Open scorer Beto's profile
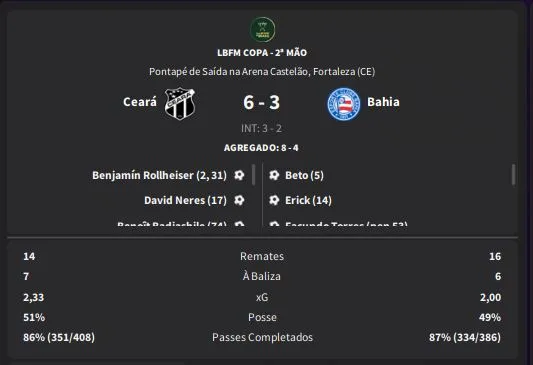Screen dimensions: 533x365 304,175
